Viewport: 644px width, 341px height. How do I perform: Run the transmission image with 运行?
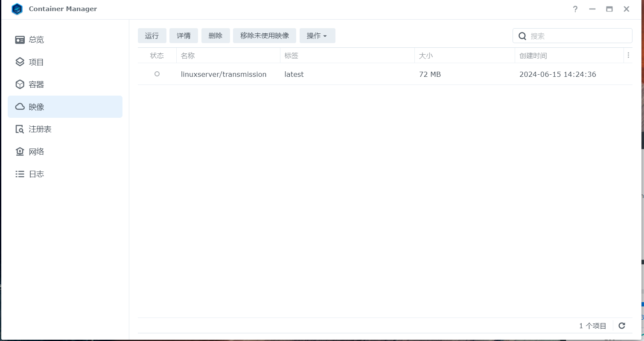[x=152, y=35]
